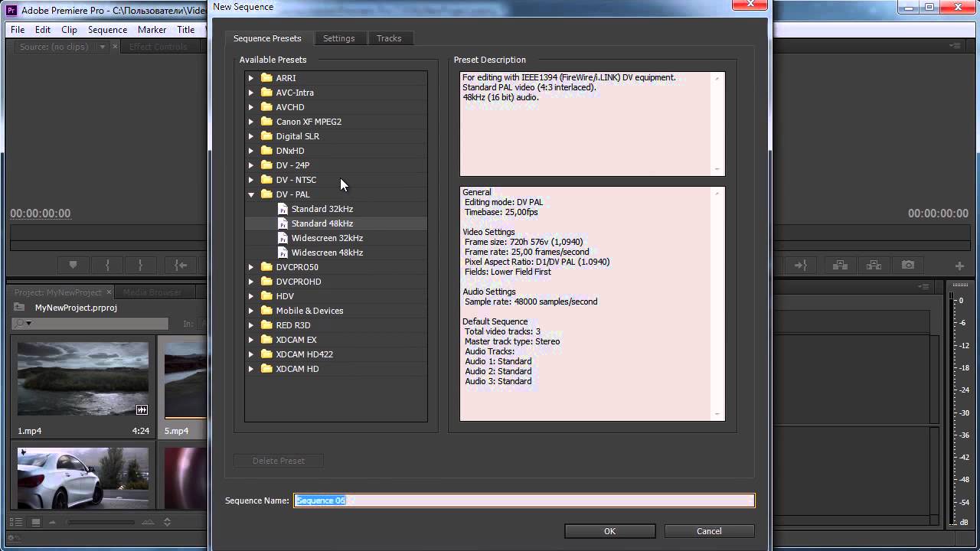Expand the ARRI presets folder arrow
Viewport: 980px width, 551px height.
[250, 78]
